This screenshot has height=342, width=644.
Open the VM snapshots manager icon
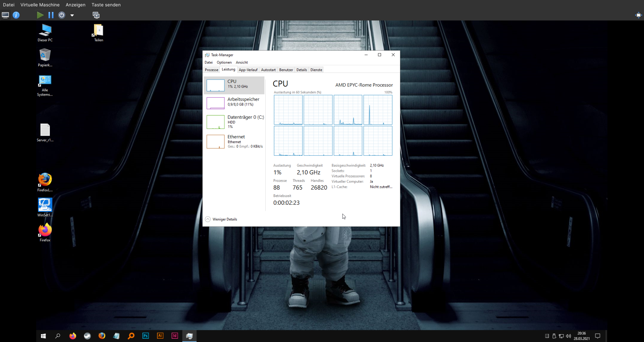point(96,15)
